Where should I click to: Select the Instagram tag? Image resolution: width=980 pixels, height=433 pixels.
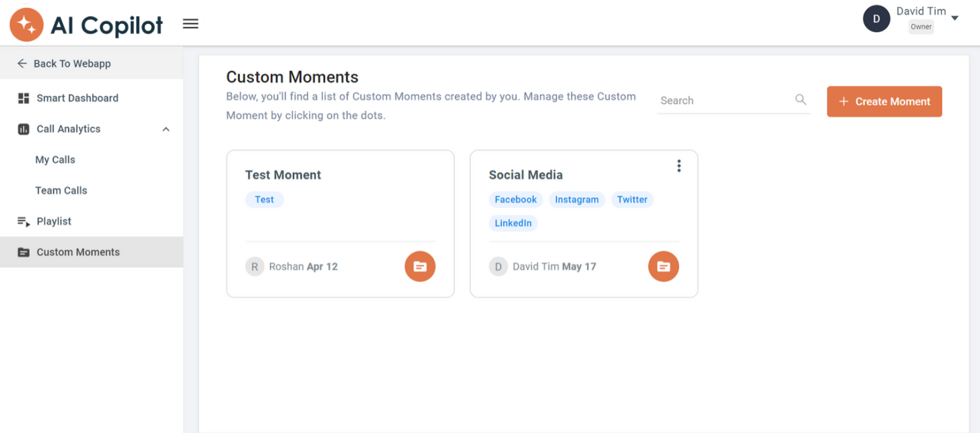(577, 199)
